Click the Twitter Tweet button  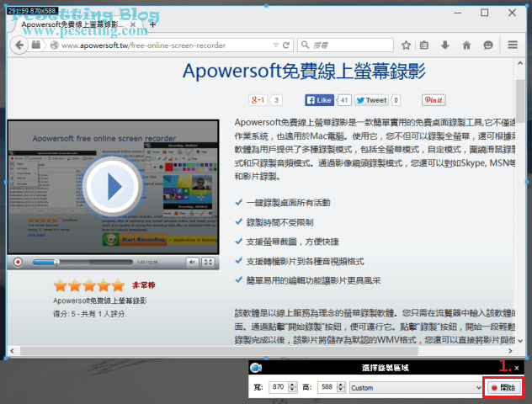click(x=371, y=100)
